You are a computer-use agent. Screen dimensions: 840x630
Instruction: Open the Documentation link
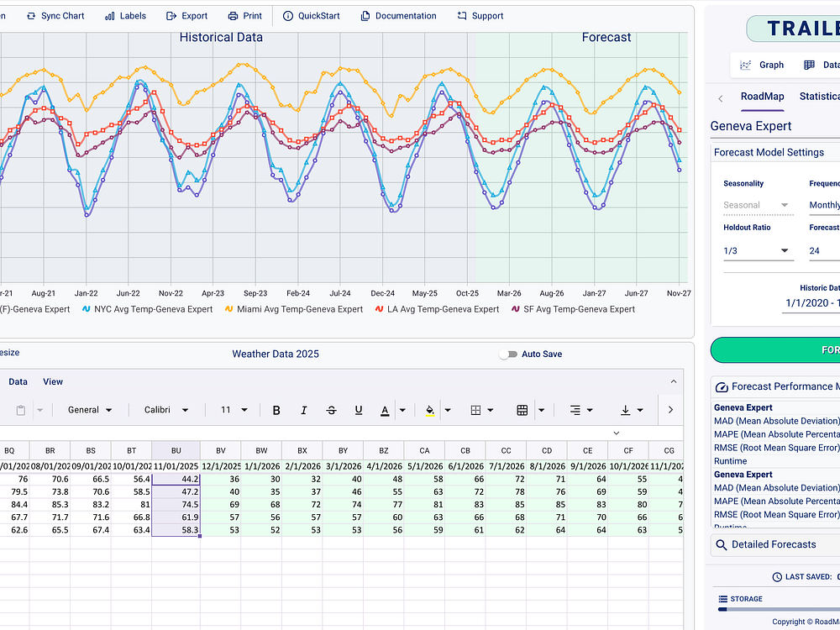click(x=398, y=16)
